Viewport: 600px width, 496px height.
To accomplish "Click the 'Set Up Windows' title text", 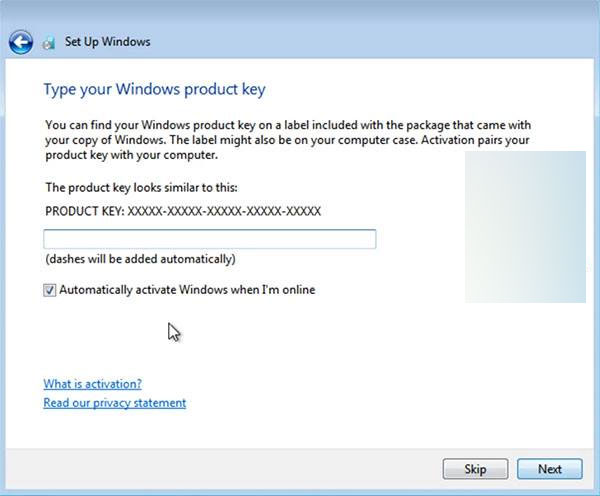I will [x=107, y=42].
